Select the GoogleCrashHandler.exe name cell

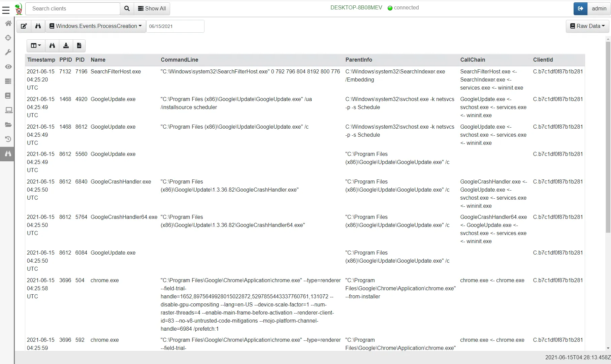121,182
